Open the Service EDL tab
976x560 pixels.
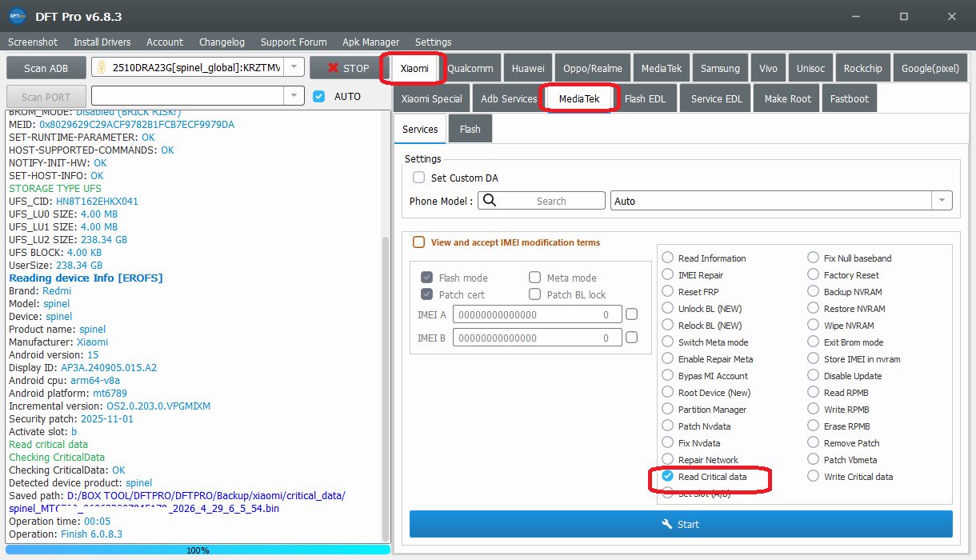(716, 98)
